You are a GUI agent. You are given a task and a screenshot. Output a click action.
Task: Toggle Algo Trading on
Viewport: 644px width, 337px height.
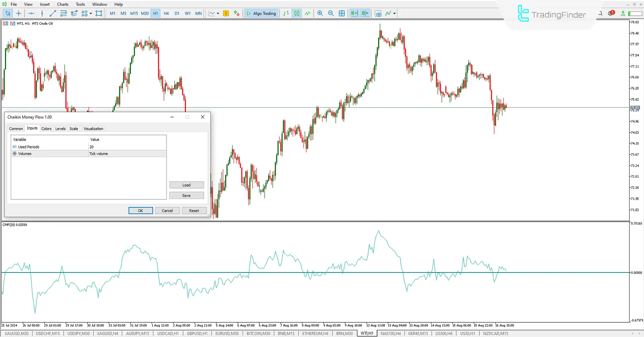(261, 13)
